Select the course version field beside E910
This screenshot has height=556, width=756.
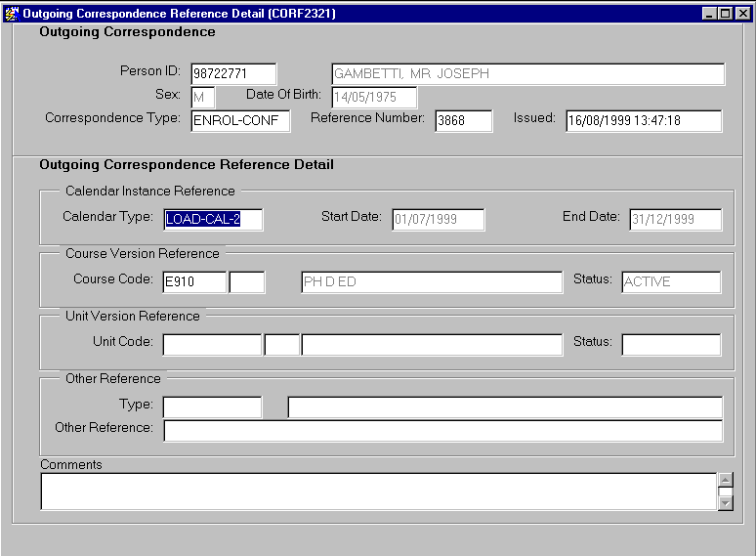click(247, 282)
